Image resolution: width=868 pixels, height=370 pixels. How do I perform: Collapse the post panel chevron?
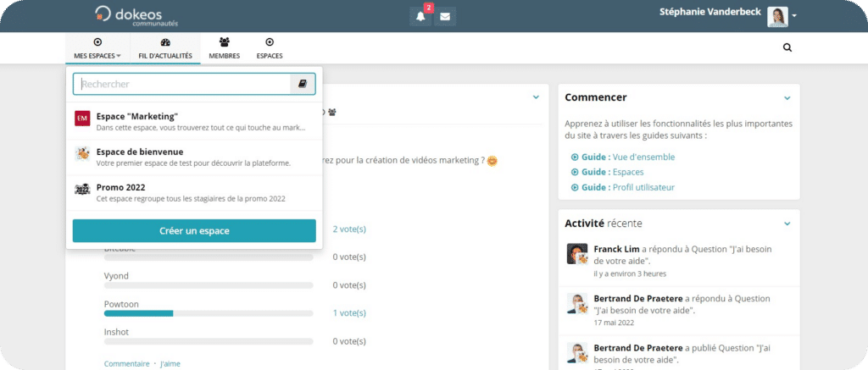point(536,97)
